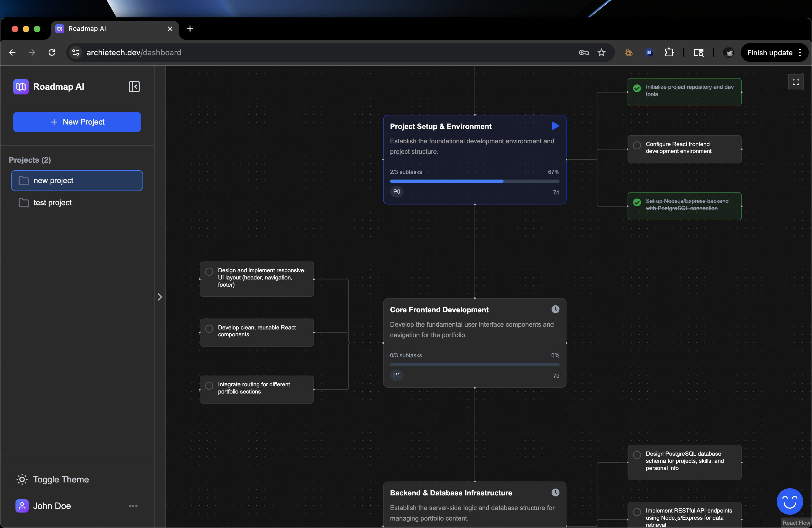Mark Develop clean, reusable React components done
Screen dimensions: 812x528
(x=209, y=328)
